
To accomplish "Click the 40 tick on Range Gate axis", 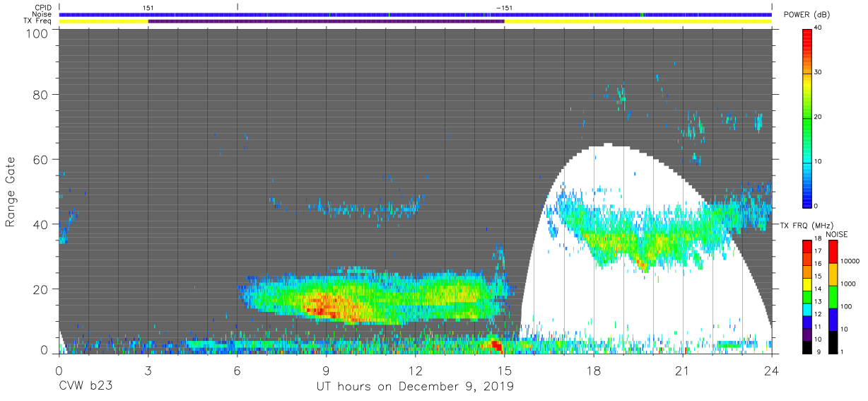I will tap(40, 223).
